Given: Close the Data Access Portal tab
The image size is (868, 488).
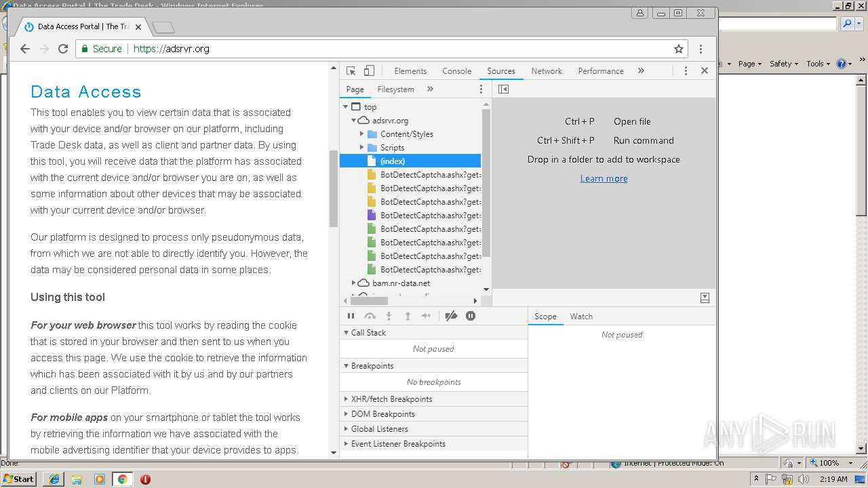Looking at the screenshot, I should (x=138, y=27).
